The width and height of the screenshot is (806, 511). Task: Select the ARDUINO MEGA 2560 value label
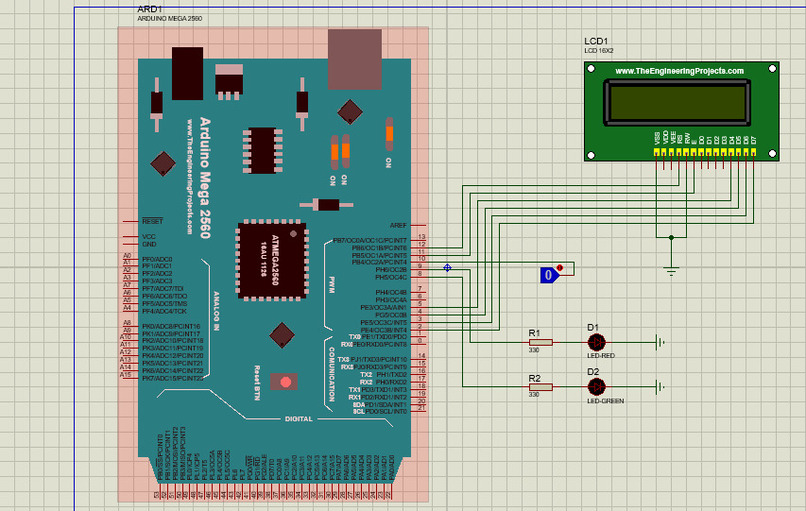point(169,19)
